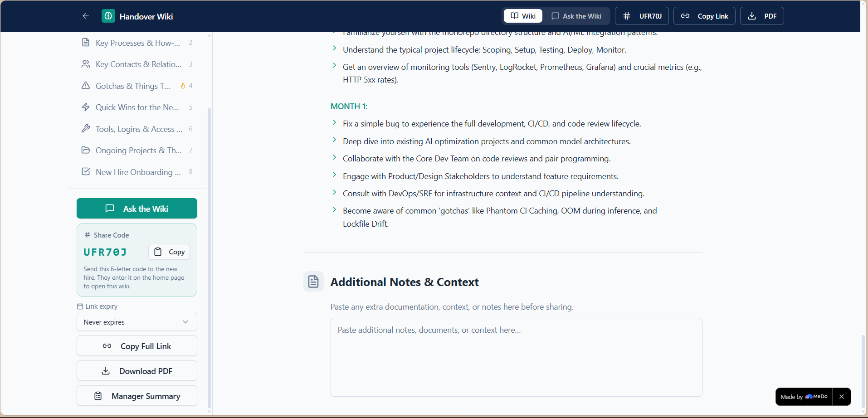Click the Handover Wiki logo icon
This screenshot has width=868, height=418.
pyautogui.click(x=108, y=16)
